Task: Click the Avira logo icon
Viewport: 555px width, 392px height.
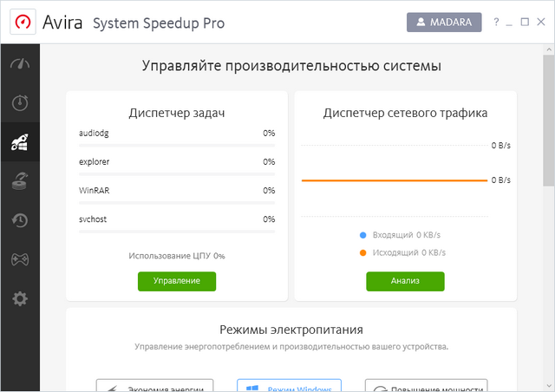Action: [22, 22]
